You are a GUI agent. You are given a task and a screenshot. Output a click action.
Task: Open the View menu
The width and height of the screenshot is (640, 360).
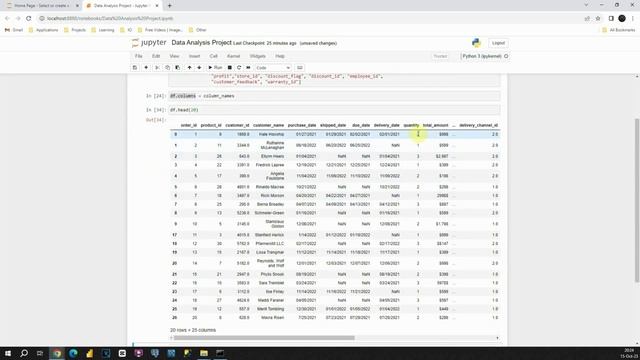174,56
